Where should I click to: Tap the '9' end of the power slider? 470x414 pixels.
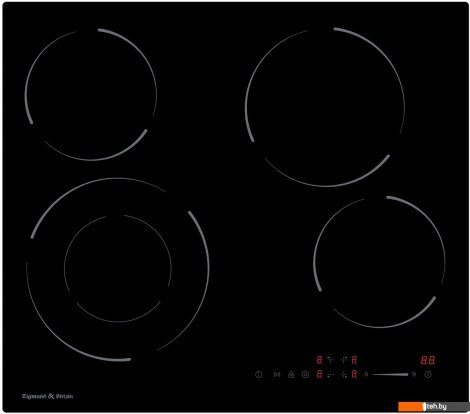(414, 374)
